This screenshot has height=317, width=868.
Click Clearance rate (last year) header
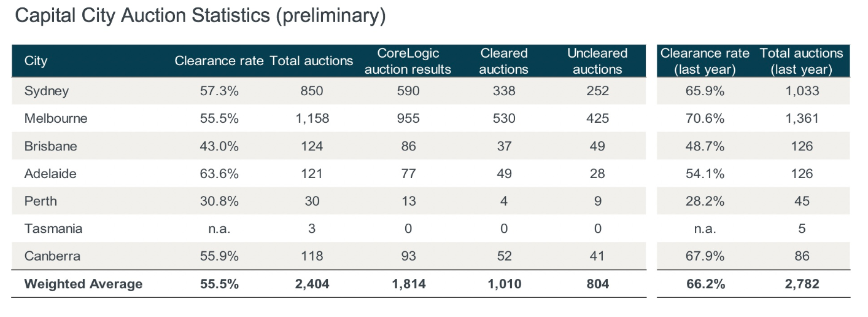coord(705,61)
